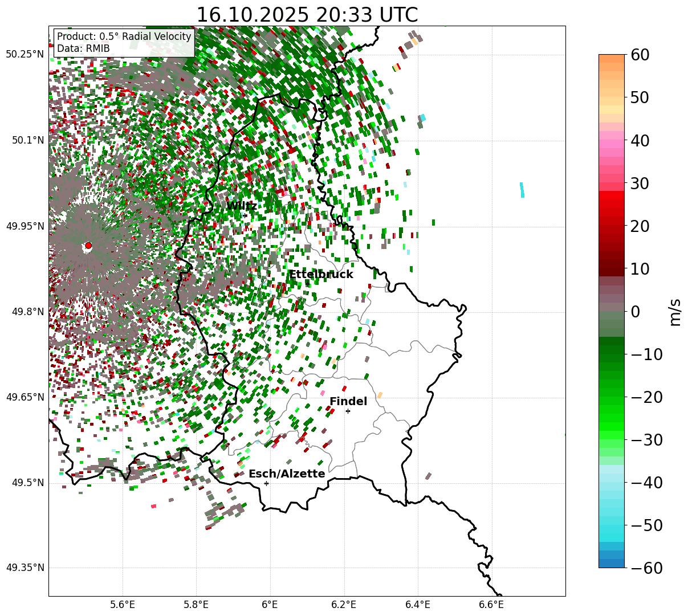
Task: Click the colorbar value −40
Action: [x=646, y=483]
